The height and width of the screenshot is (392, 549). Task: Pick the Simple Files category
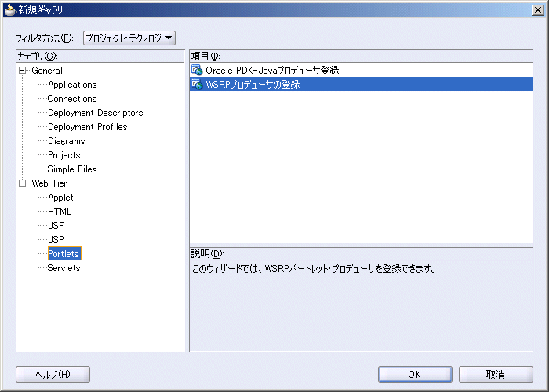click(x=72, y=169)
